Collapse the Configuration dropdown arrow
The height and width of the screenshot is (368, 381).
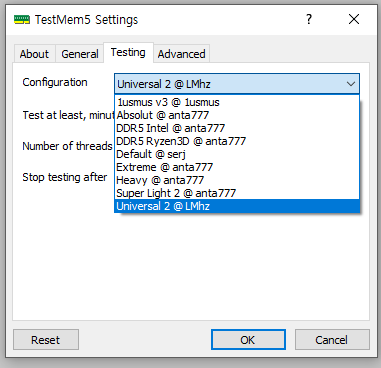click(x=351, y=84)
